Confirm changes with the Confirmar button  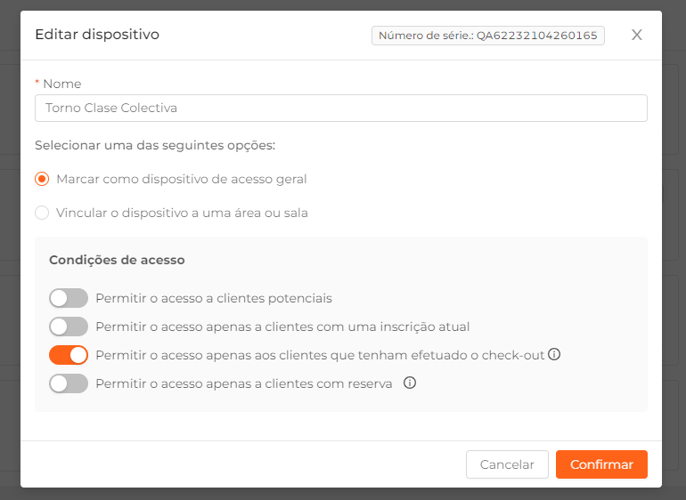[x=602, y=464]
